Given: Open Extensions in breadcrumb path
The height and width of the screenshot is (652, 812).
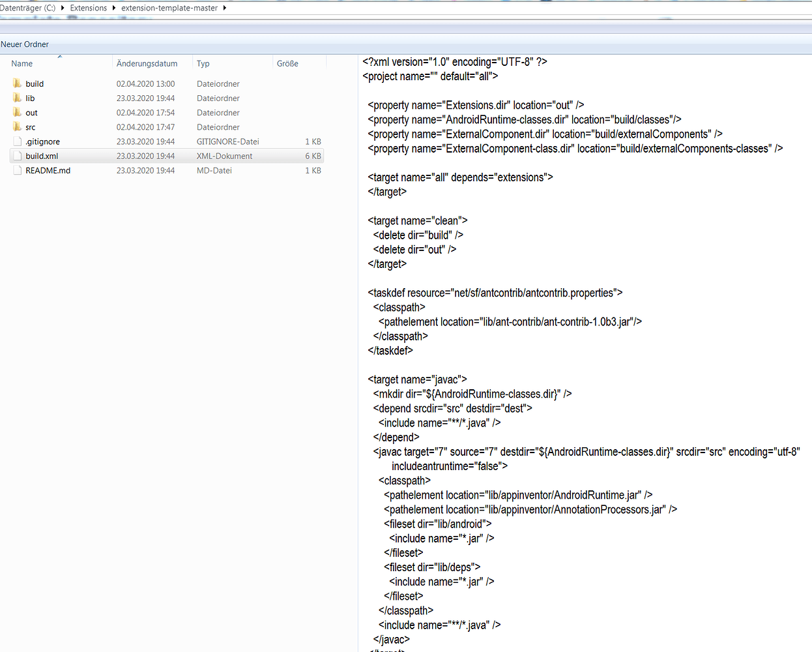Looking at the screenshot, I should coord(89,8).
